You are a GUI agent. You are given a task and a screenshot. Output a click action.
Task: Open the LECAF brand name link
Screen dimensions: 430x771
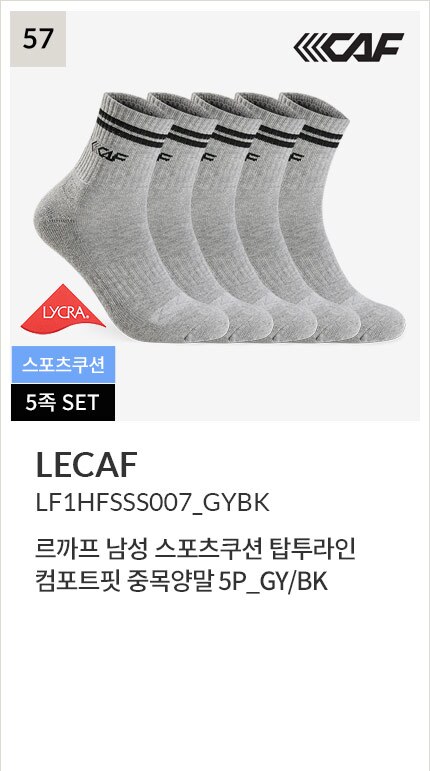point(86,465)
